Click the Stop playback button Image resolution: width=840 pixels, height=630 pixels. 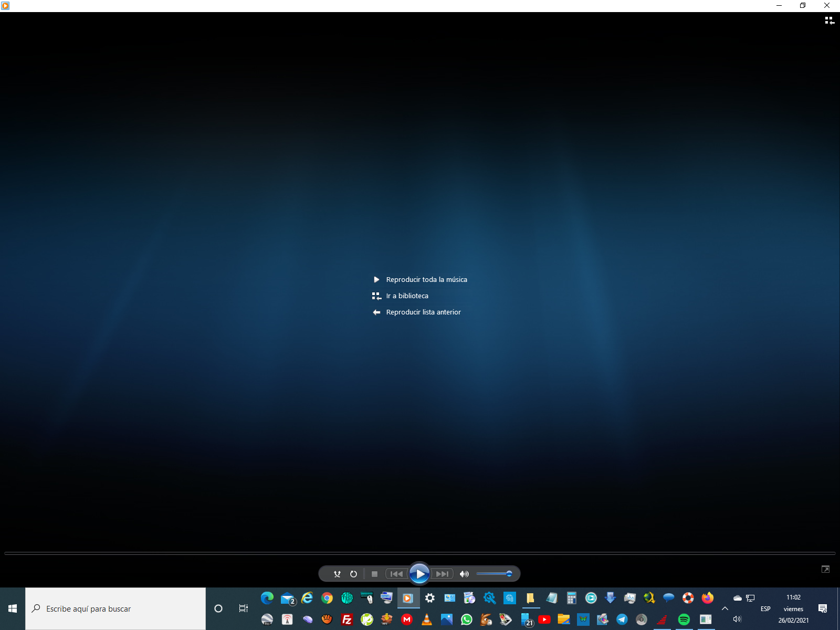click(374, 574)
